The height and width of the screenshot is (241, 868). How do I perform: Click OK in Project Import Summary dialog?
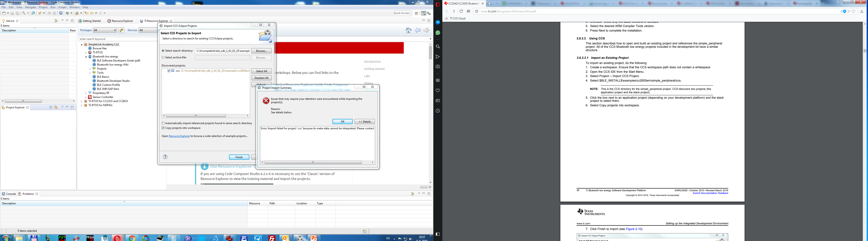(342, 122)
